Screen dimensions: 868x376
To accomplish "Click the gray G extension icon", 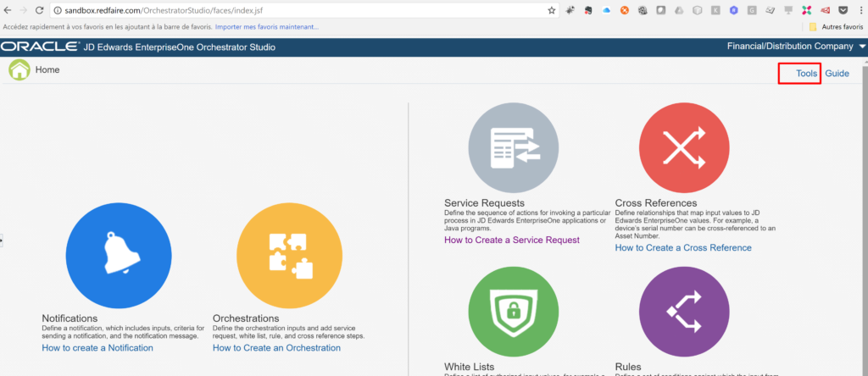I will pos(752,10).
